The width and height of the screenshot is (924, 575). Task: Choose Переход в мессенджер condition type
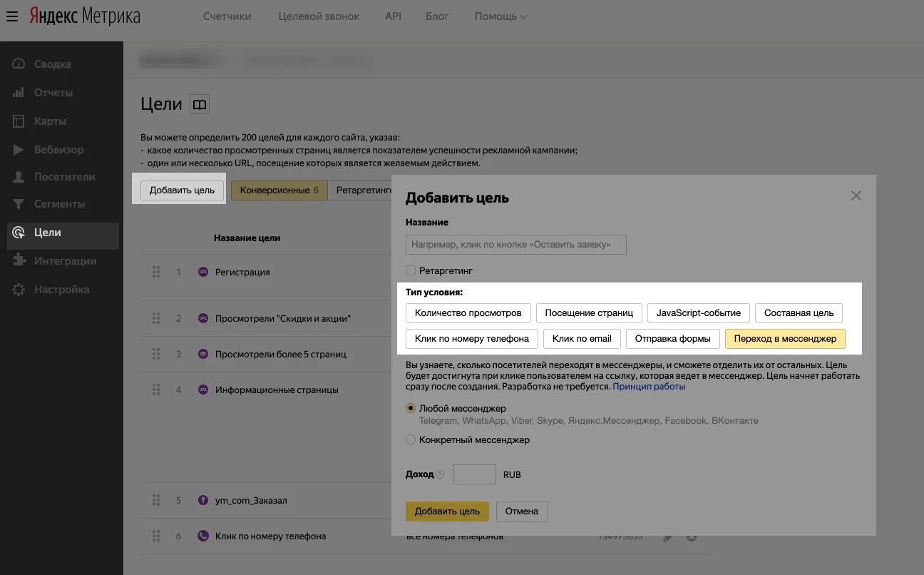(x=785, y=339)
